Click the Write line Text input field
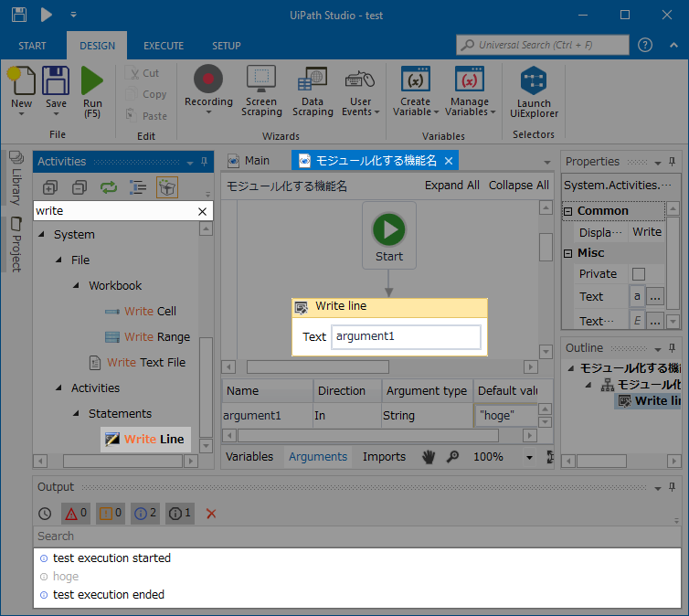The image size is (689, 616). (406, 337)
